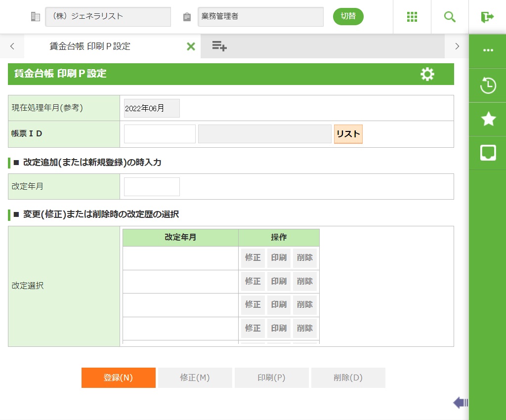The image size is (506, 420).
Task: Open the apps grid menu icon
Action: [x=412, y=17]
